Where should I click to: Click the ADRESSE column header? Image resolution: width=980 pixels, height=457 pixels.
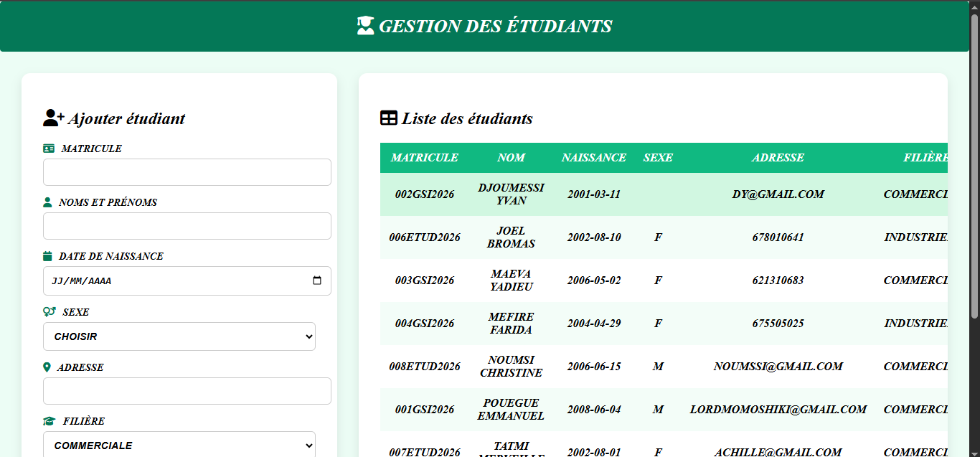pos(778,158)
